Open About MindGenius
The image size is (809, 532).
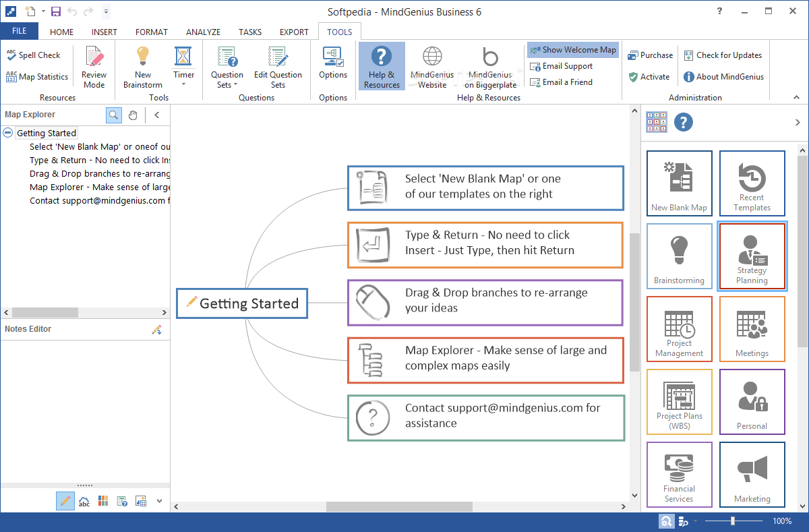tap(724, 77)
